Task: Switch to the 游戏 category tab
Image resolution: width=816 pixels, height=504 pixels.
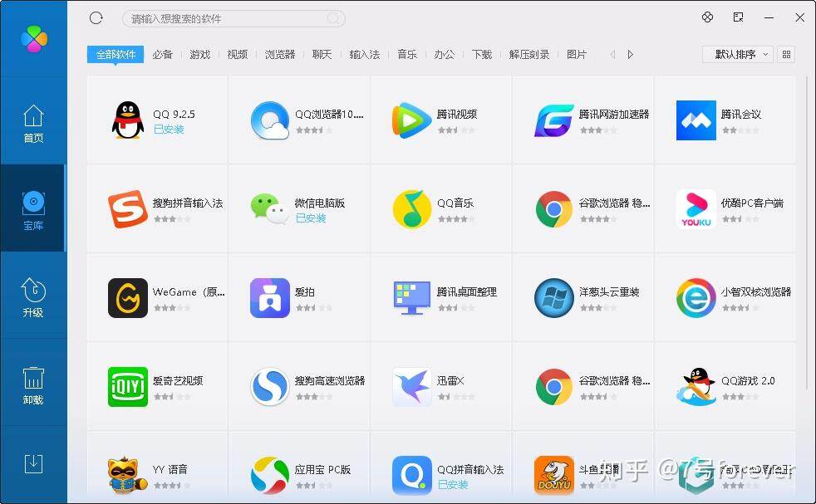Action: pos(199,54)
